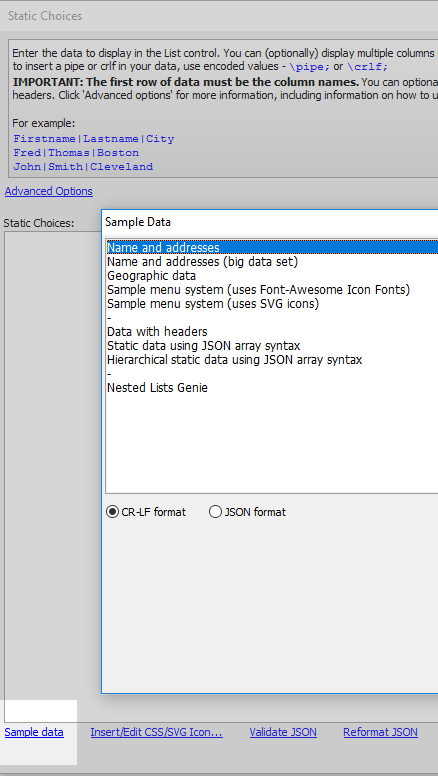Open the Advanced Options link
Viewport: 438px width, 776px height.
click(49, 191)
